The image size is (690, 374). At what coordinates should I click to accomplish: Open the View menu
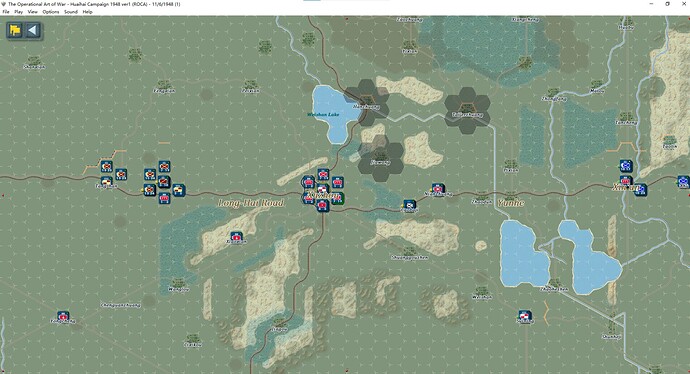click(33, 12)
